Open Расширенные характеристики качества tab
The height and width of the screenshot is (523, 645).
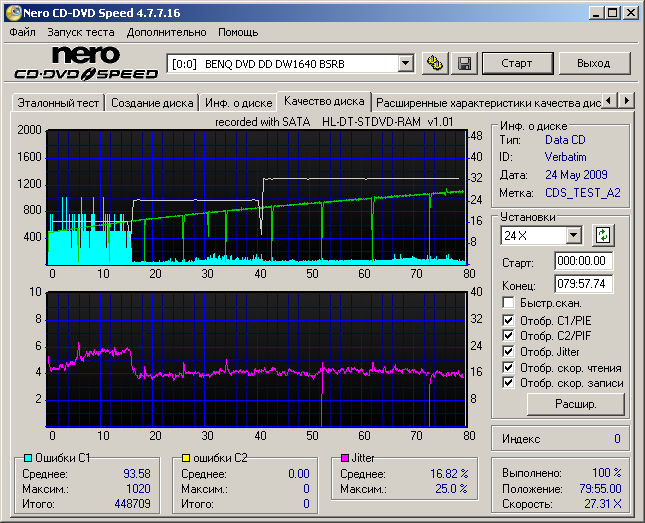click(x=488, y=103)
